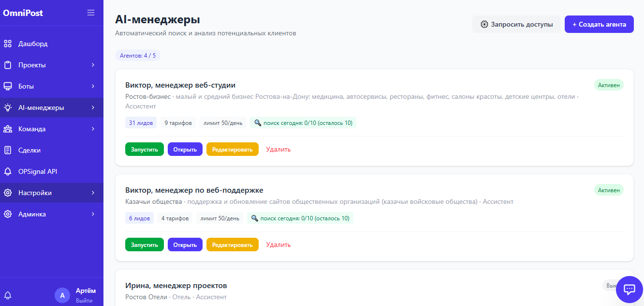Click the Боты monitor icon
Screen dimensions: 644x306
pyautogui.click(x=8, y=86)
